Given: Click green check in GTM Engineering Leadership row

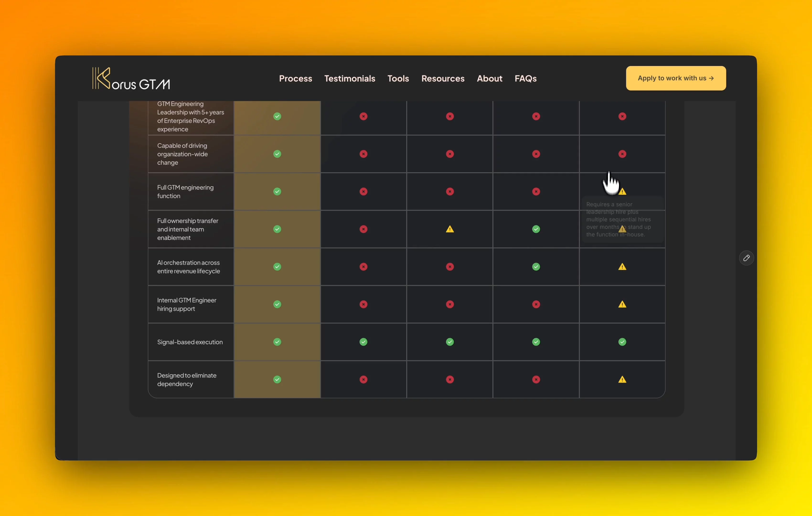Looking at the screenshot, I should (277, 116).
